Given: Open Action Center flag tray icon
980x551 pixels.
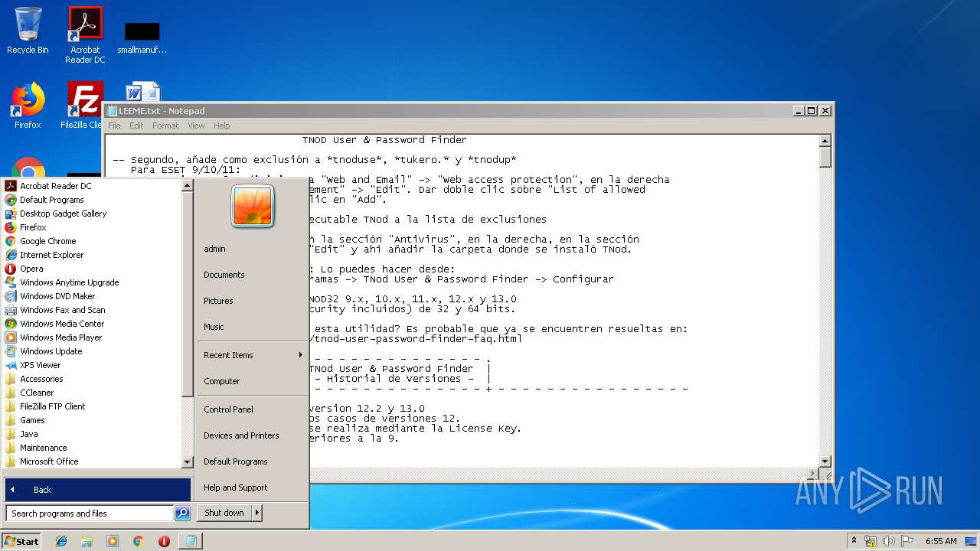Looking at the screenshot, I should [906, 541].
